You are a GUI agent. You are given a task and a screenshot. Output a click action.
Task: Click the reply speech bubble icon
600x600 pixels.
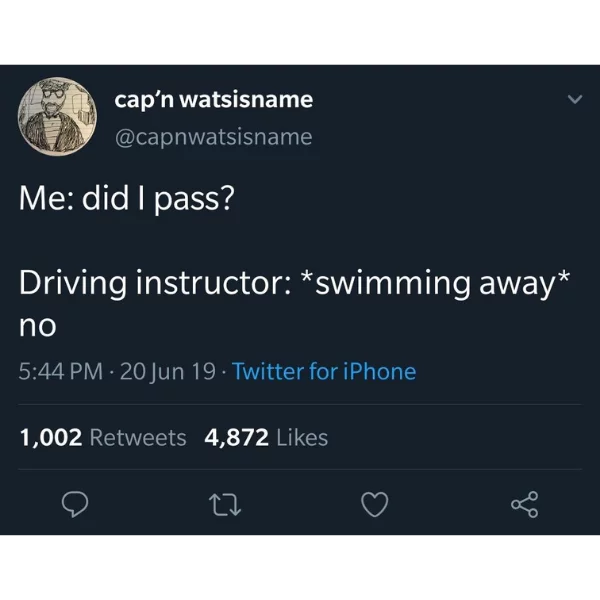coord(75,504)
